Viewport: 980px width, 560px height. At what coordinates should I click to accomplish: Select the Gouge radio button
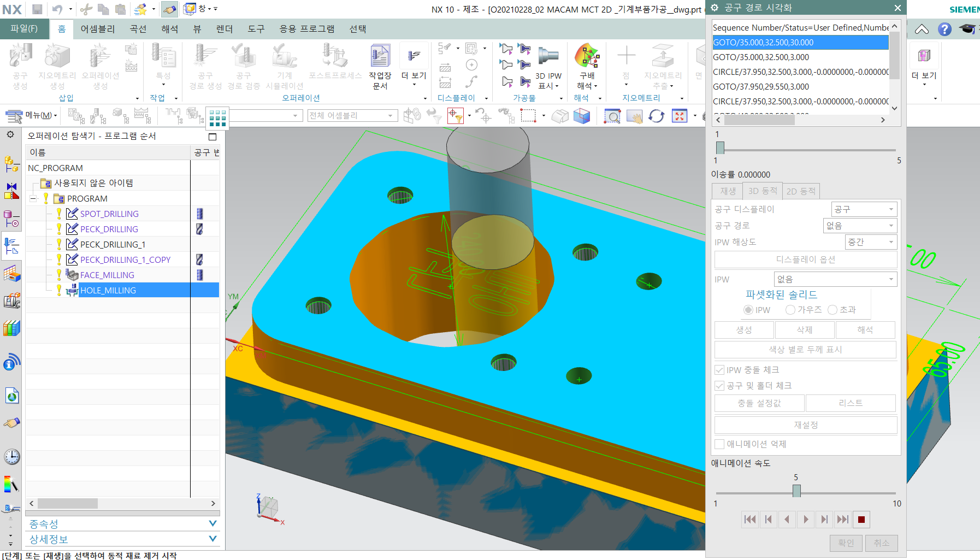pyautogui.click(x=790, y=310)
